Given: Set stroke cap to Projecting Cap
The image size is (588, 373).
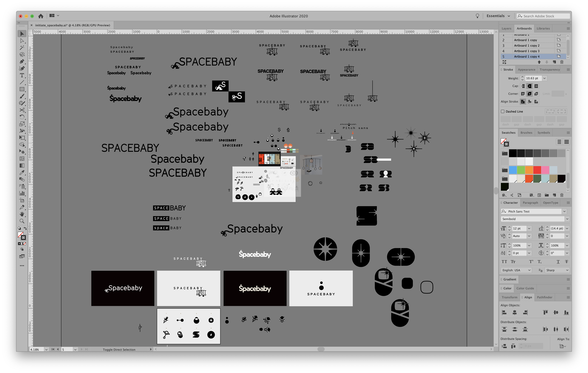Looking at the screenshot, I should tap(536, 86).
